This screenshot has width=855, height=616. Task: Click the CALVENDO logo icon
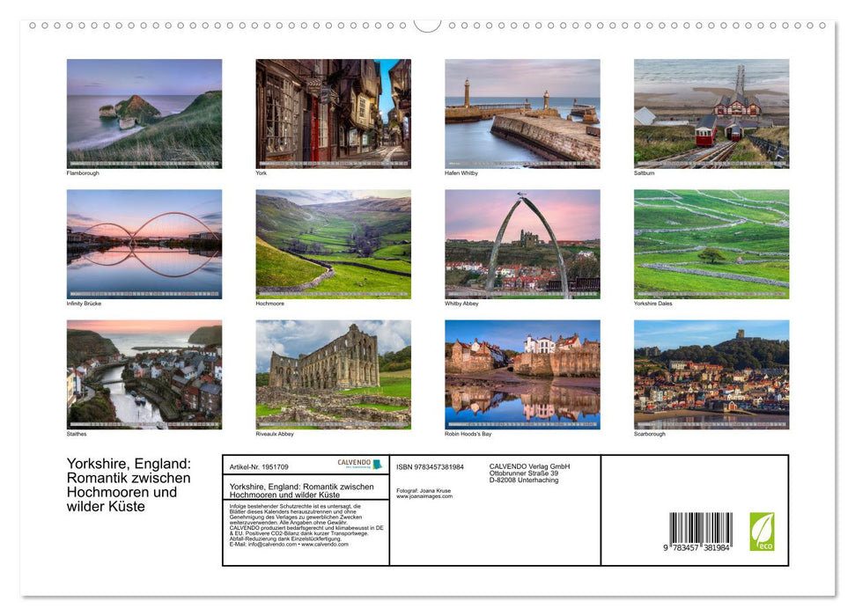coord(355,461)
